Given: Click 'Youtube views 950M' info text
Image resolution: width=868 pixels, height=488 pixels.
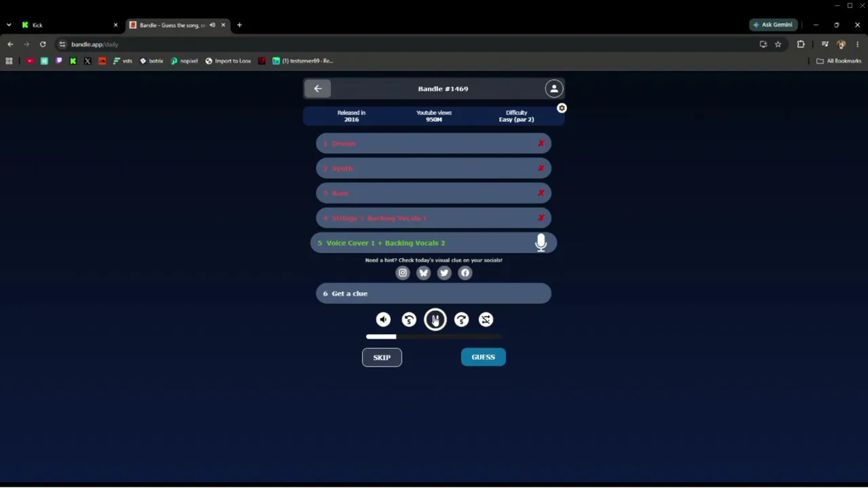Looking at the screenshot, I should [434, 116].
